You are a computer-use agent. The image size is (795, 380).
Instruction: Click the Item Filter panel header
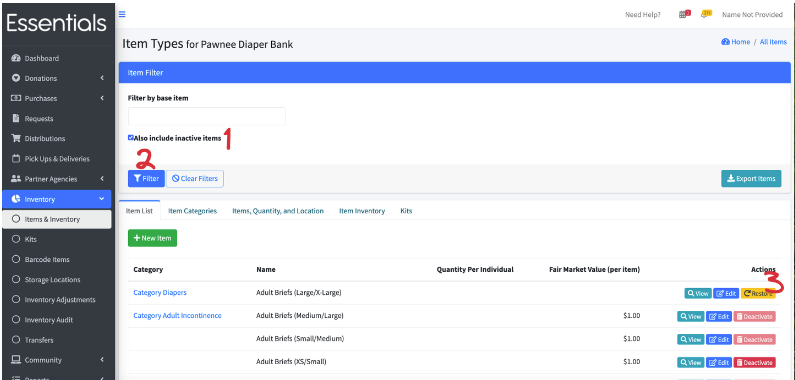point(455,73)
